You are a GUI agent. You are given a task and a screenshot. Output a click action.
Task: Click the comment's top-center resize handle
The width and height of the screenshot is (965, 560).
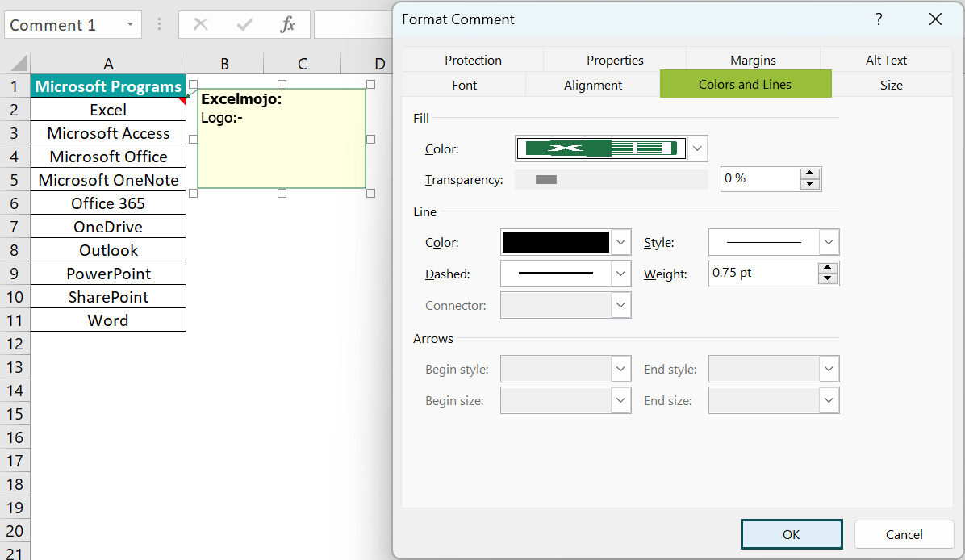coord(282,84)
